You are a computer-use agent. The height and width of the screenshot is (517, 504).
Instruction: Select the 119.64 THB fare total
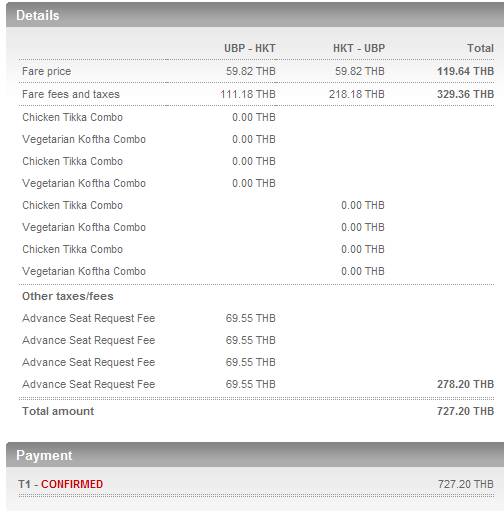[x=465, y=71]
